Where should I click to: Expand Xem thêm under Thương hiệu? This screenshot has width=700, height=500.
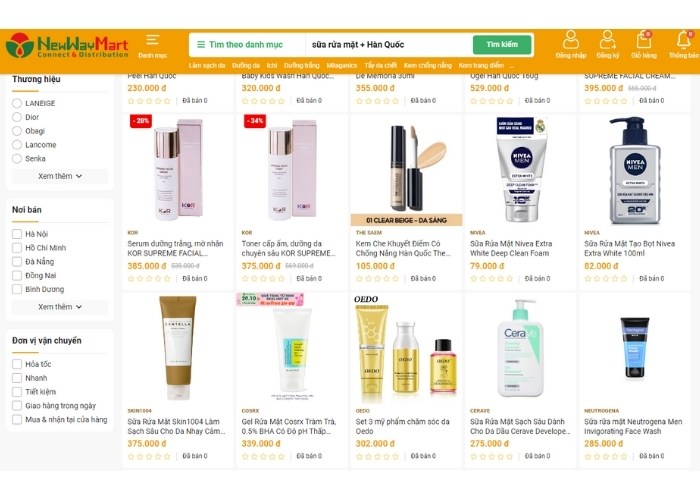coord(60,176)
